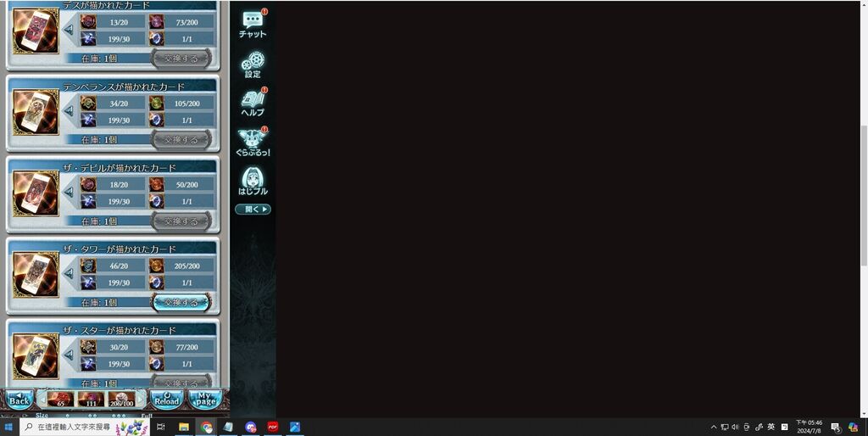Screen dimensions: 868x436
Task: Click the material icon beside 1/1 in テンペランス card
Action: (x=156, y=120)
